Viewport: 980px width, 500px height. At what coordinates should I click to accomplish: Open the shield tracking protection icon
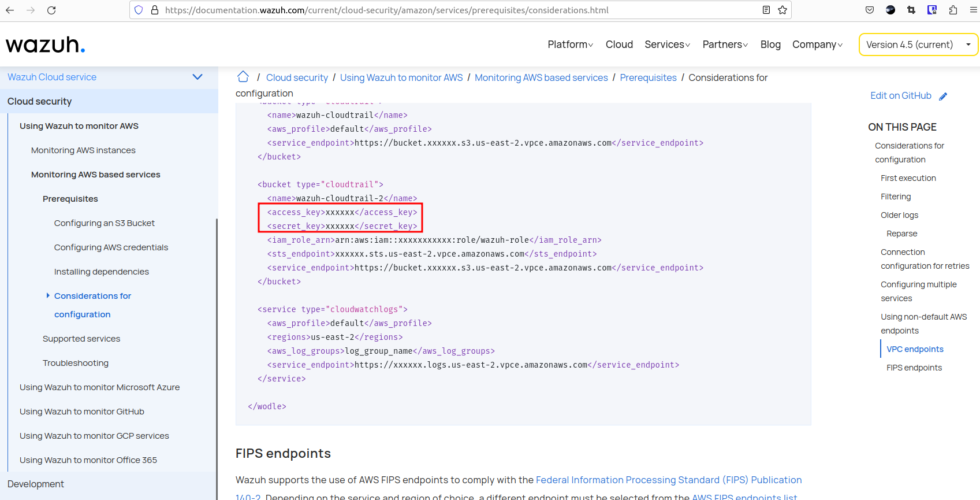[139, 10]
